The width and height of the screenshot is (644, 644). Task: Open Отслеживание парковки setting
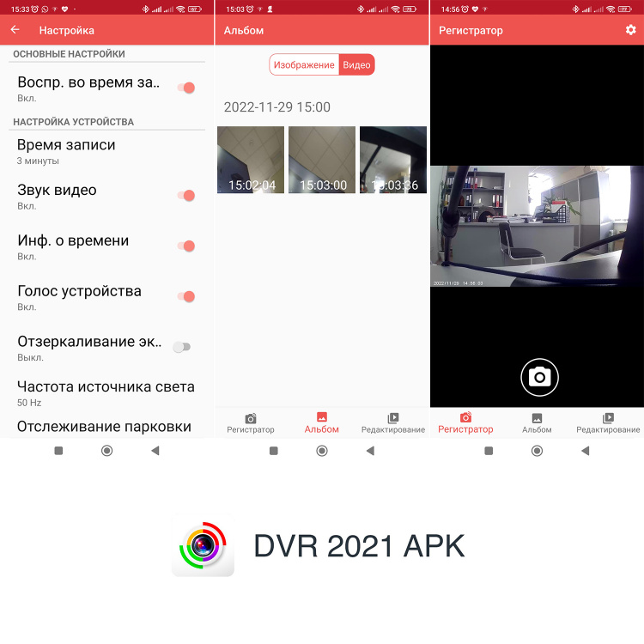pyautogui.click(x=104, y=427)
